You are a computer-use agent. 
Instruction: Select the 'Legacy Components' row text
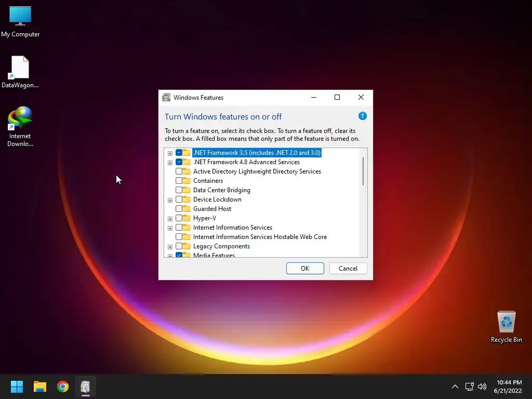coord(221,246)
